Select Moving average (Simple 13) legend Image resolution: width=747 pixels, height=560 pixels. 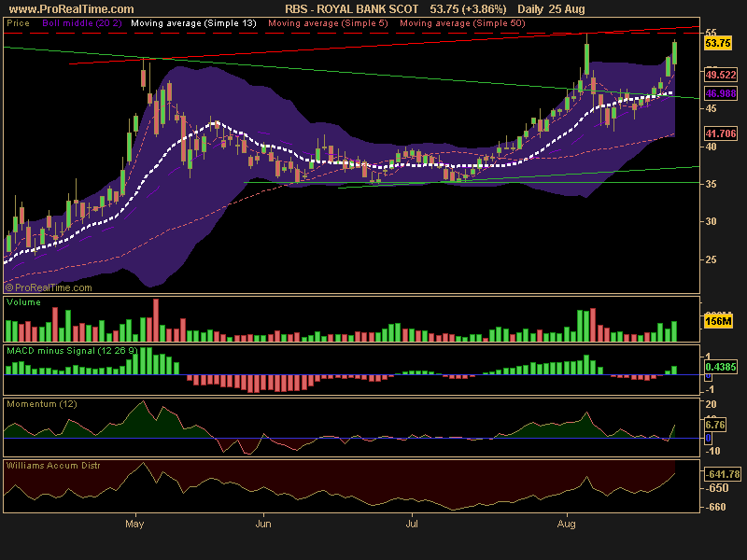coord(193,22)
